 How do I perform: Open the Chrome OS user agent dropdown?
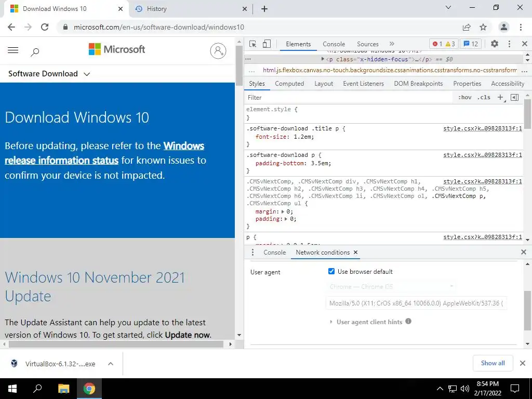coord(391,287)
